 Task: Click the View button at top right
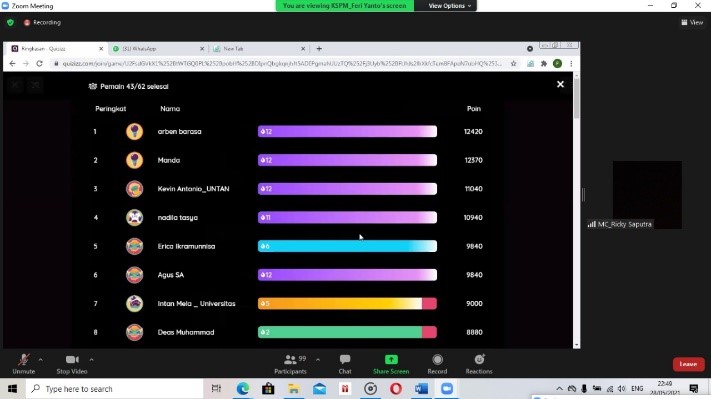(692, 22)
